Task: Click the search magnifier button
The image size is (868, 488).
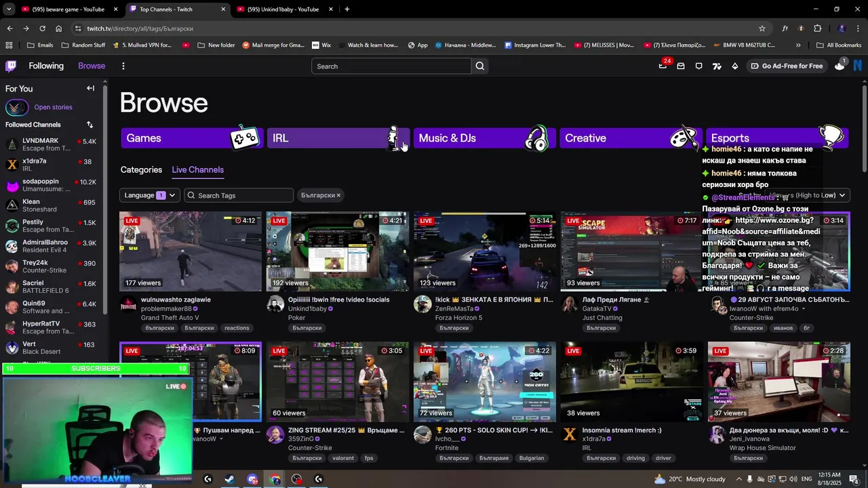Action: (480, 66)
